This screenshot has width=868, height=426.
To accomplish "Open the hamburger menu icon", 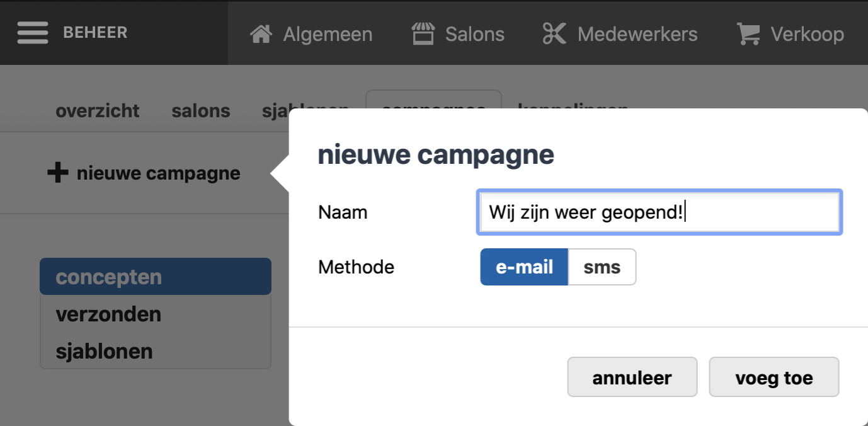I will [33, 33].
